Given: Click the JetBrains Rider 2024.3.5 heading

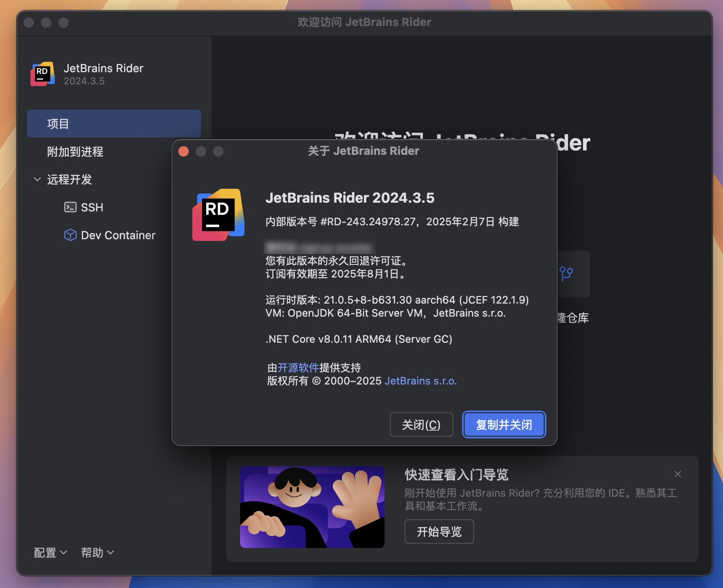Looking at the screenshot, I should [x=350, y=197].
